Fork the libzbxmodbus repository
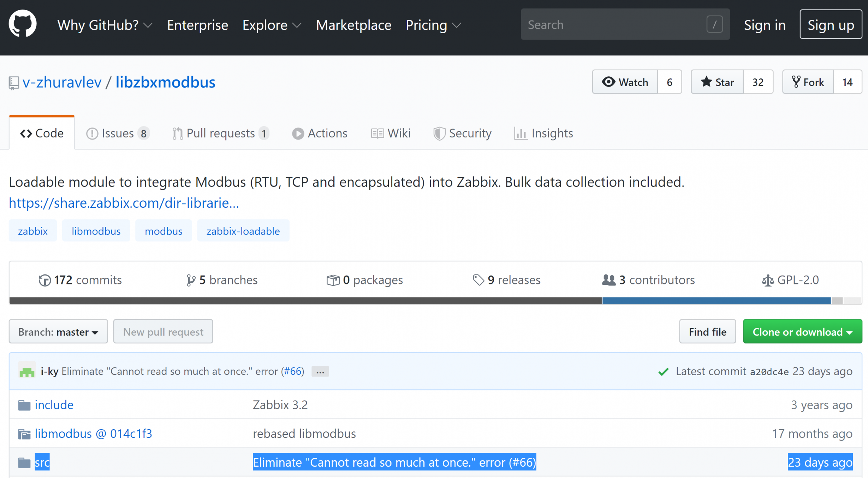 808,82
